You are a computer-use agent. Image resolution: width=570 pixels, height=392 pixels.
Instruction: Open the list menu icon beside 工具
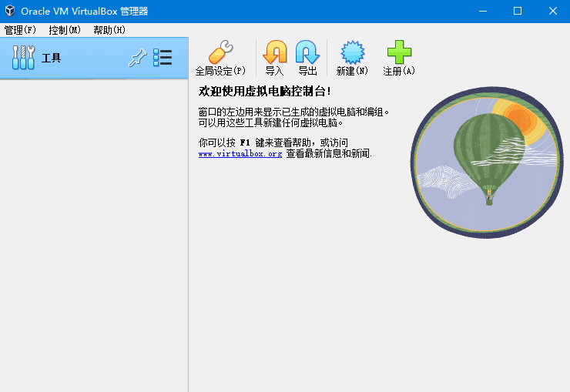(162, 58)
